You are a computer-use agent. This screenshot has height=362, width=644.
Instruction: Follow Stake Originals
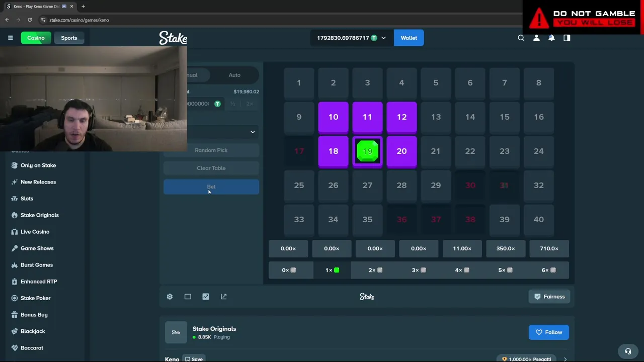coord(549,332)
